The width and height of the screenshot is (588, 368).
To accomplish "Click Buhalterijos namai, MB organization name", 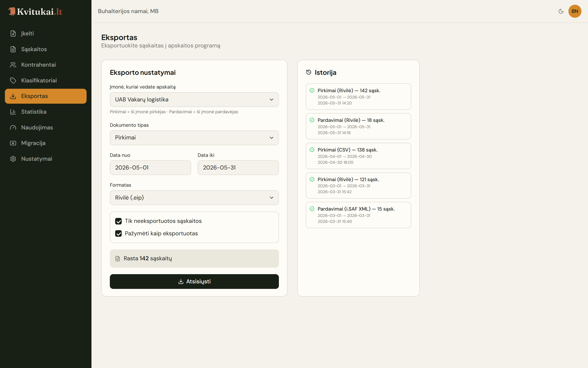I will coord(128,11).
